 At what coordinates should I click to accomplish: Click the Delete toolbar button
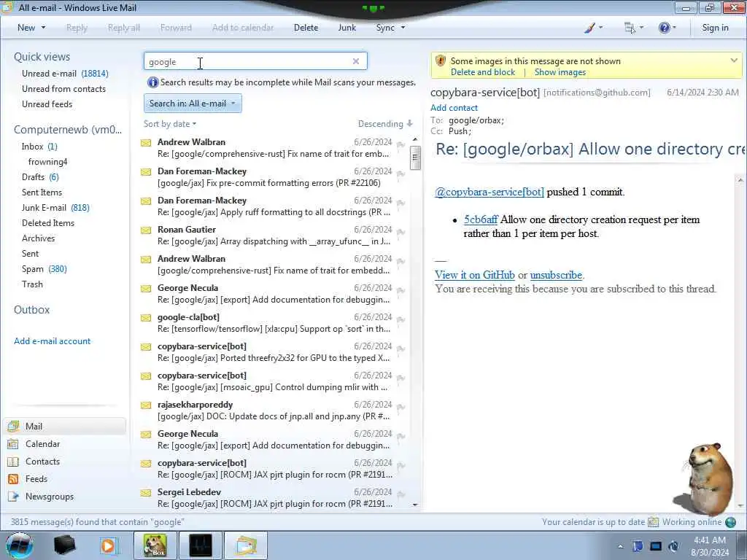(x=306, y=28)
